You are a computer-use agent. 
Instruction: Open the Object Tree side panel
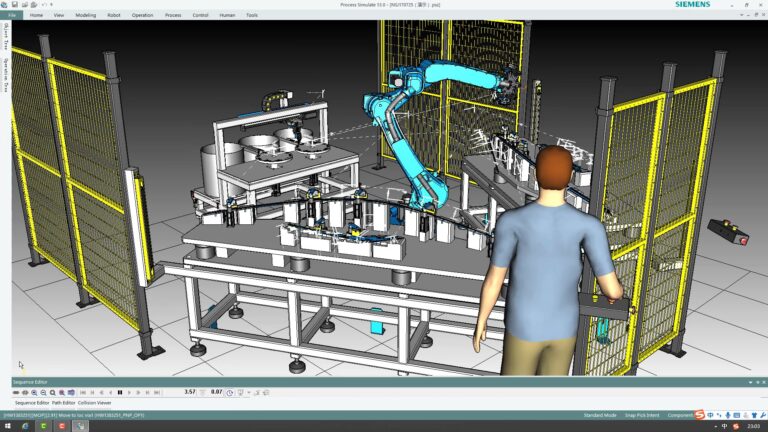6,36
